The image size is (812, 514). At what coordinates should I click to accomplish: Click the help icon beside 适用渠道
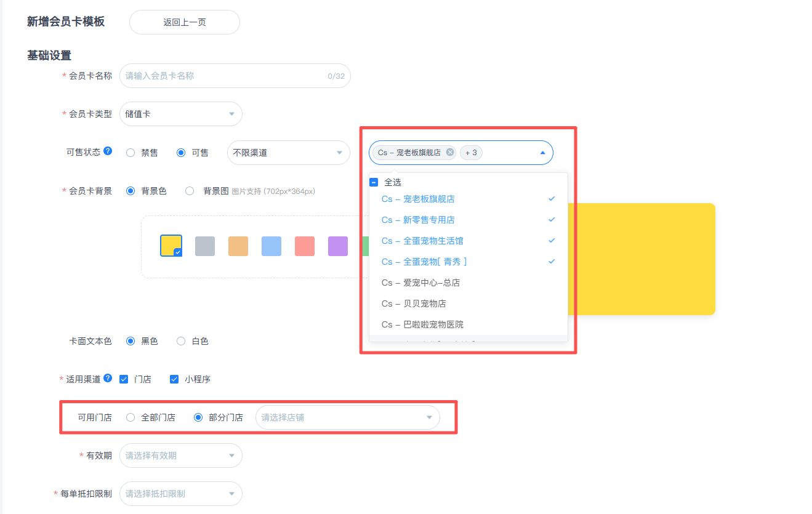pos(108,379)
